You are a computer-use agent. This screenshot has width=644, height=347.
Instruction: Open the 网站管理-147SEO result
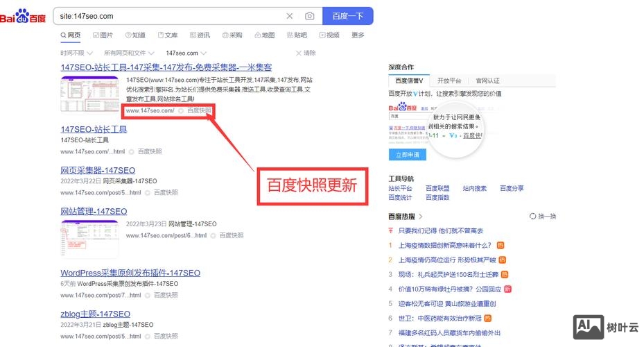[94, 212]
